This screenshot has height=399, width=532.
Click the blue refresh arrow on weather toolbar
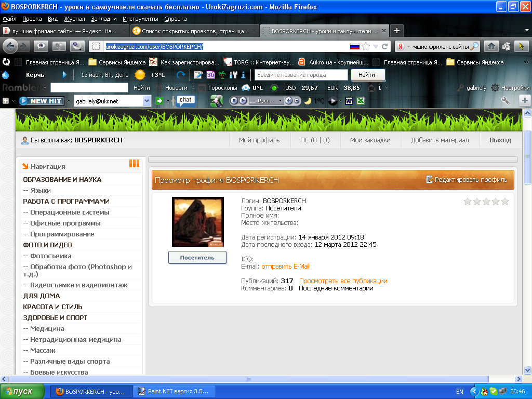pos(181,75)
